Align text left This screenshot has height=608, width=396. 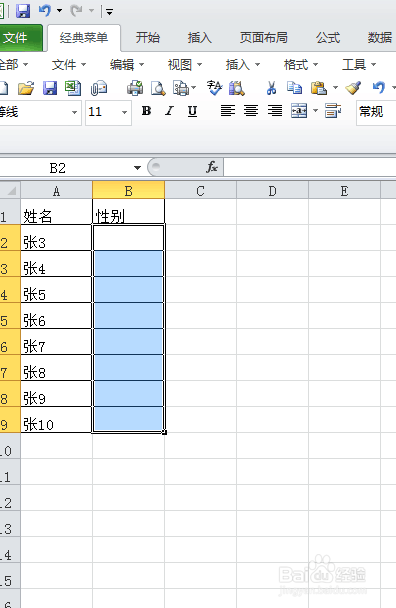[x=228, y=111]
